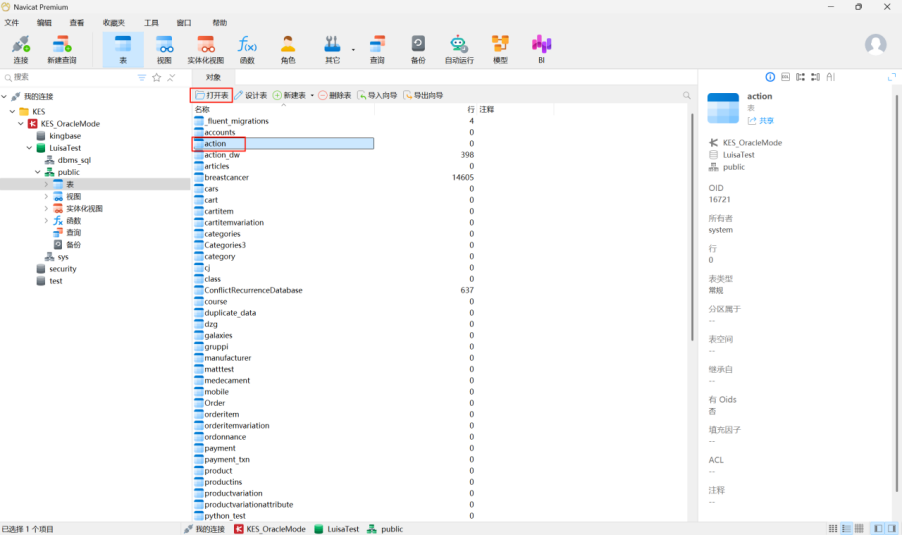Collapse the public schema tree node
Viewport: 903px width, 535px height.
tap(37, 172)
